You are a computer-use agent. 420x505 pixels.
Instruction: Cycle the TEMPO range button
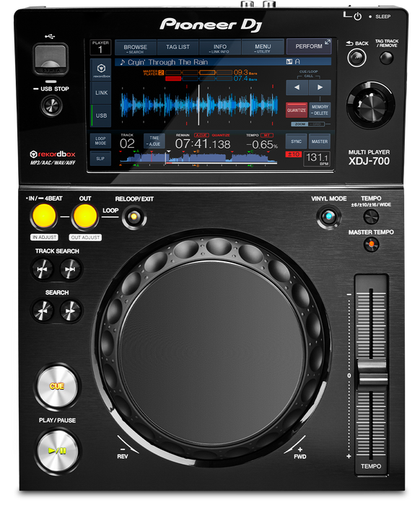tap(371, 216)
